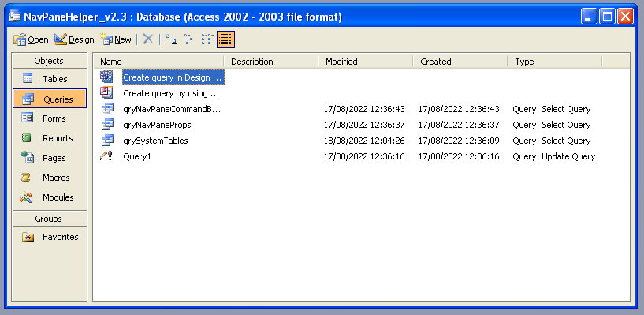Image resolution: width=644 pixels, height=315 pixels.
Task: Select 'Create query in Design ...' shortcut
Action: pos(173,77)
